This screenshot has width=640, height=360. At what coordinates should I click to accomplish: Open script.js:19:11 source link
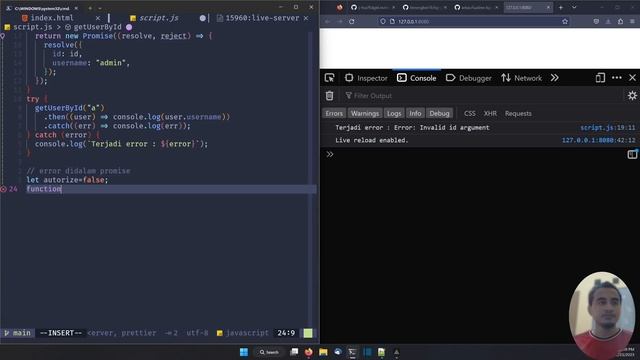(608, 127)
